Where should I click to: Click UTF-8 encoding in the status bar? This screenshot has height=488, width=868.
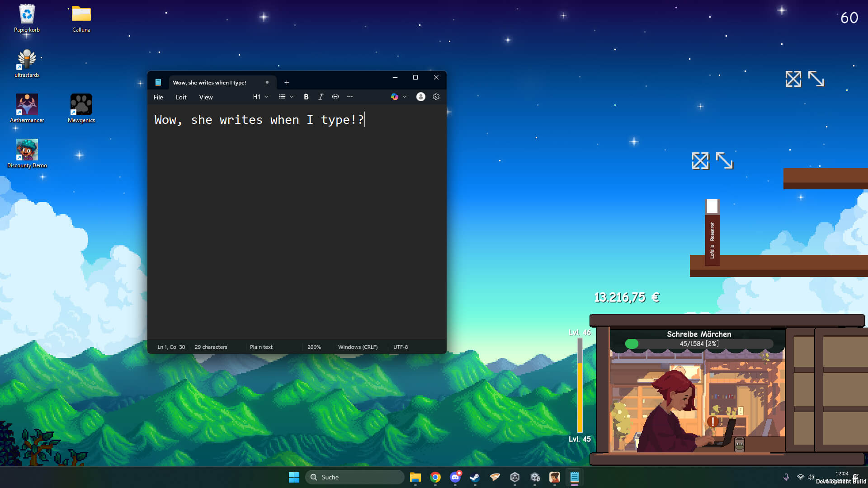pyautogui.click(x=400, y=347)
